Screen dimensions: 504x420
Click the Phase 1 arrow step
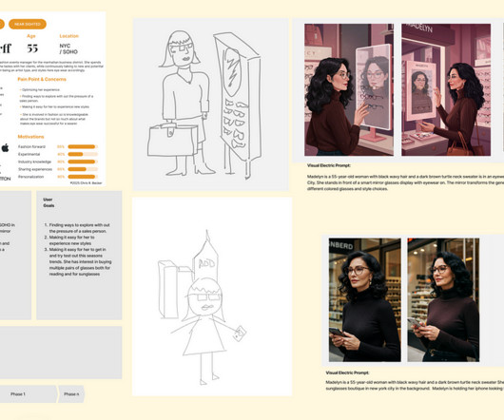(29, 394)
